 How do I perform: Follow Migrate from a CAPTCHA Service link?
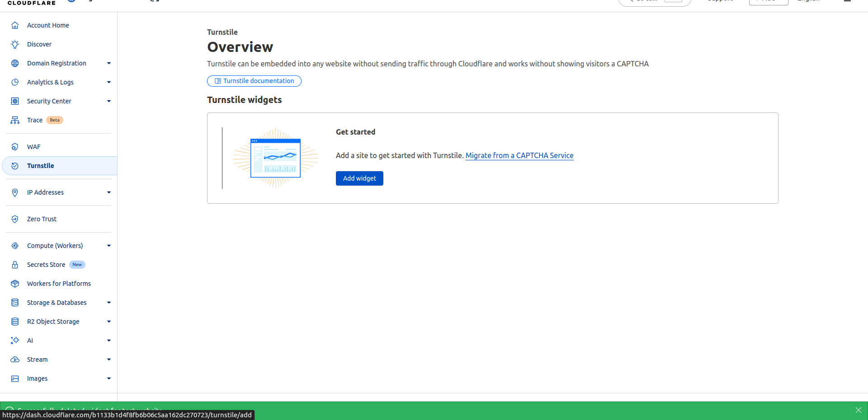(x=519, y=155)
